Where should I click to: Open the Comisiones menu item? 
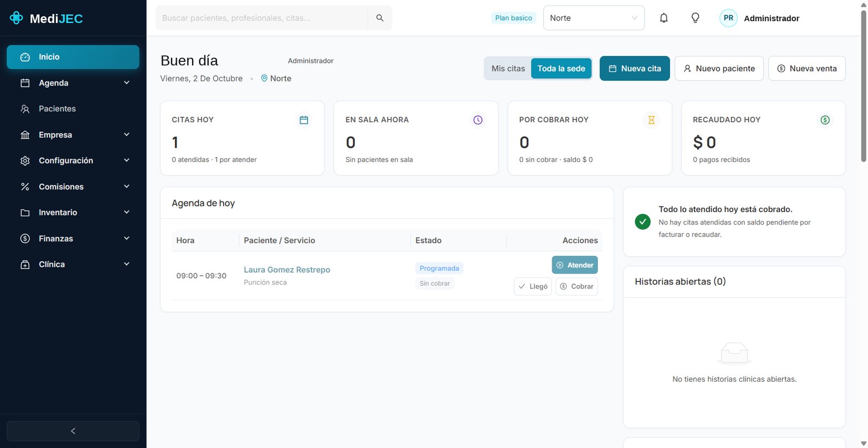pyautogui.click(x=73, y=187)
